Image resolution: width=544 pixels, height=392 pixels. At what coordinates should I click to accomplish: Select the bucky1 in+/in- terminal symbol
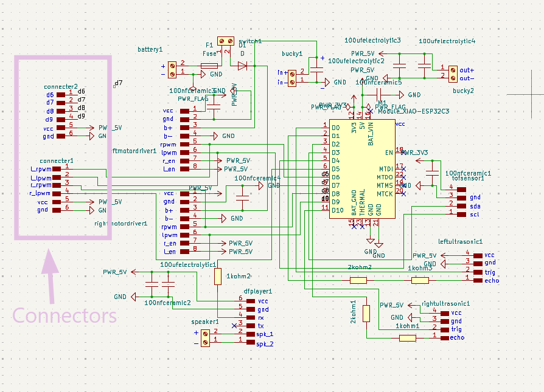(292, 78)
